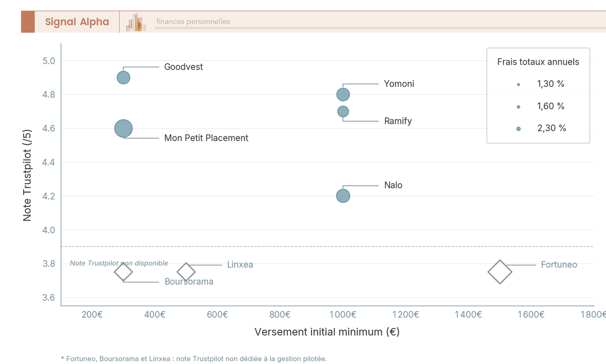Select the Ramify bubble

[x=343, y=112]
